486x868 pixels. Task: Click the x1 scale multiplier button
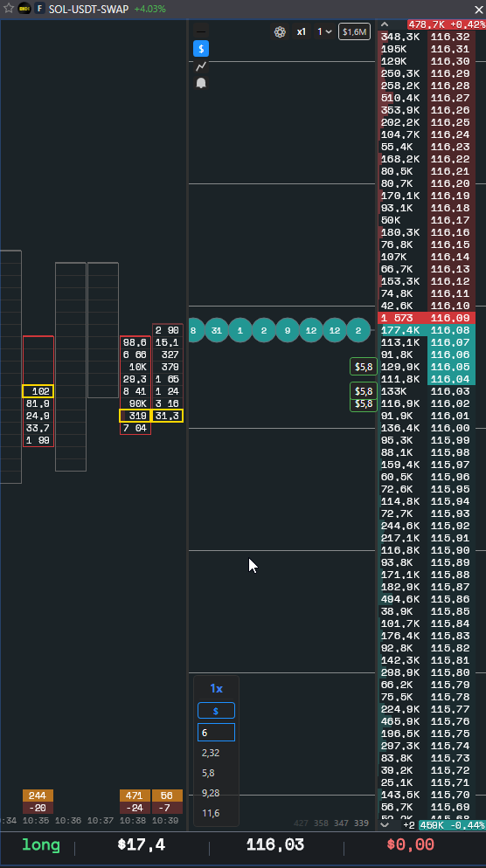coord(301,31)
